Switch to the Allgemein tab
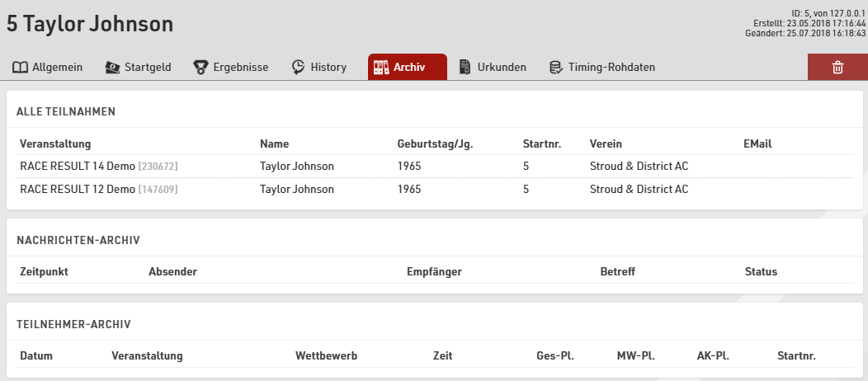The height and width of the screenshot is (381, 868). 57,68
